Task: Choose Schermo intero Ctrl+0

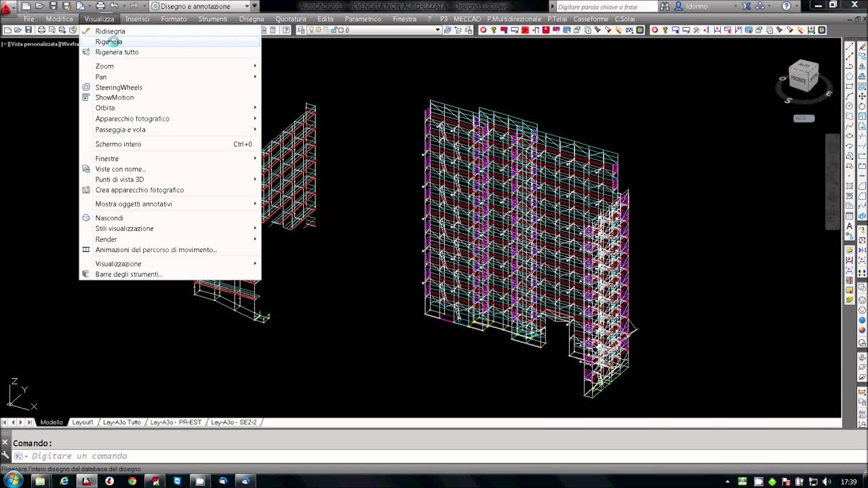Action: pos(170,144)
